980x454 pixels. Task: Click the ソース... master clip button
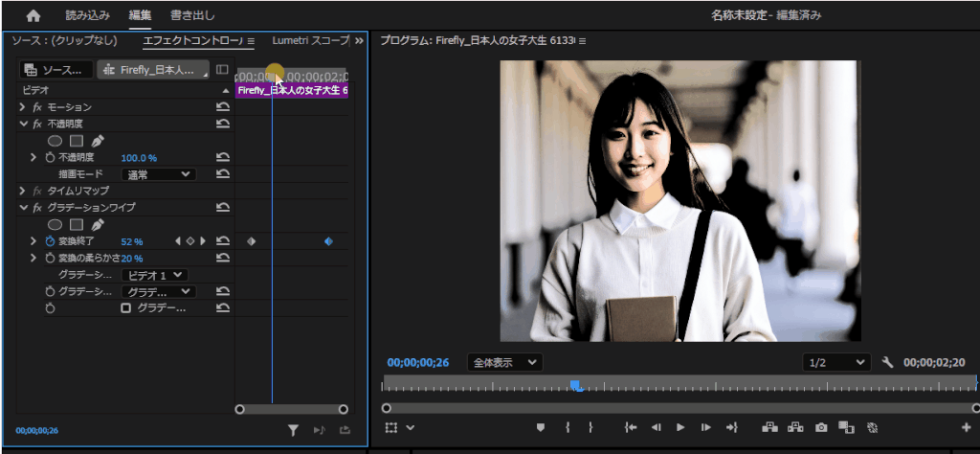pos(56,69)
